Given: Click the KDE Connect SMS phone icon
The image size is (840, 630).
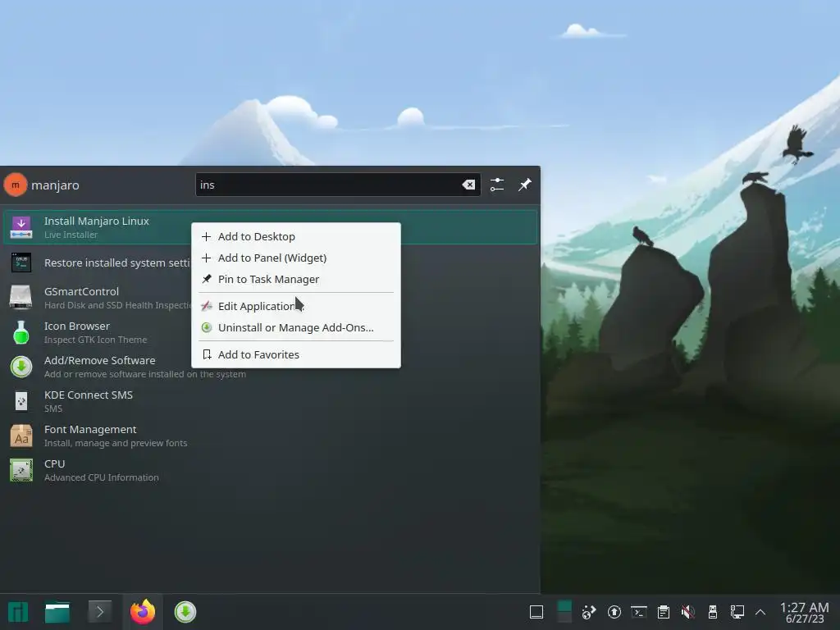Looking at the screenshot, I should (21, 401).
